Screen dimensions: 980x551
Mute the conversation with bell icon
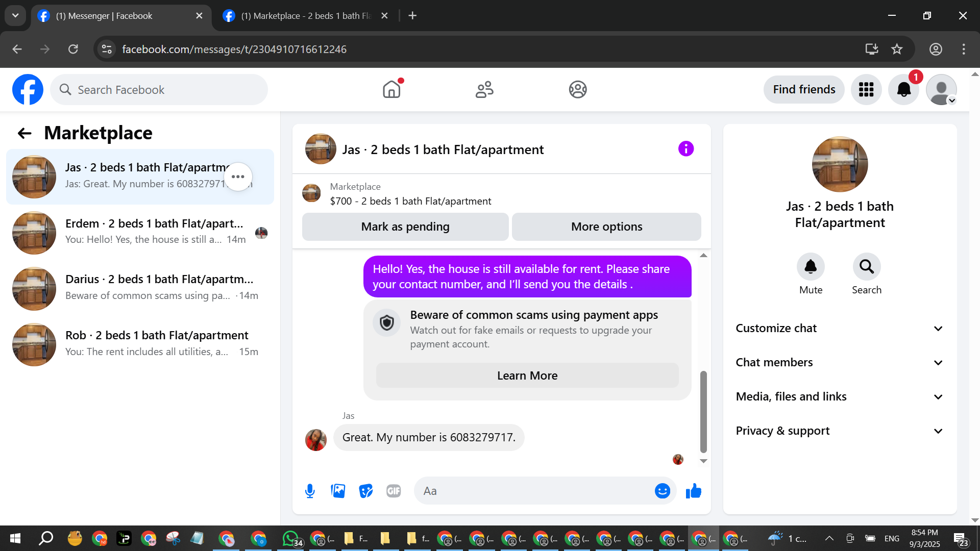point(811,266)
